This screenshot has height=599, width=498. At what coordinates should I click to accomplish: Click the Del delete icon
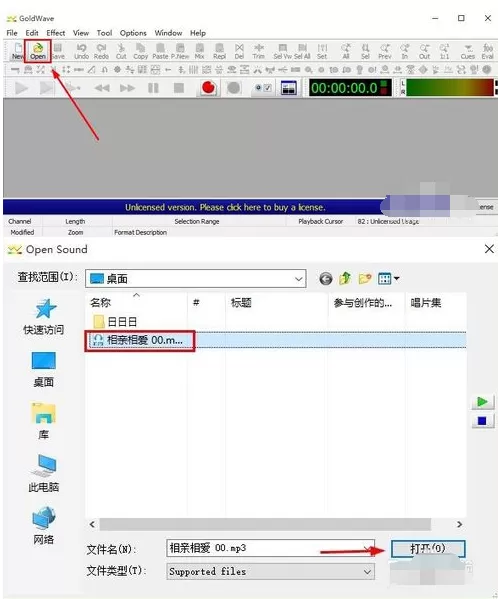click(x=239, y=51)
